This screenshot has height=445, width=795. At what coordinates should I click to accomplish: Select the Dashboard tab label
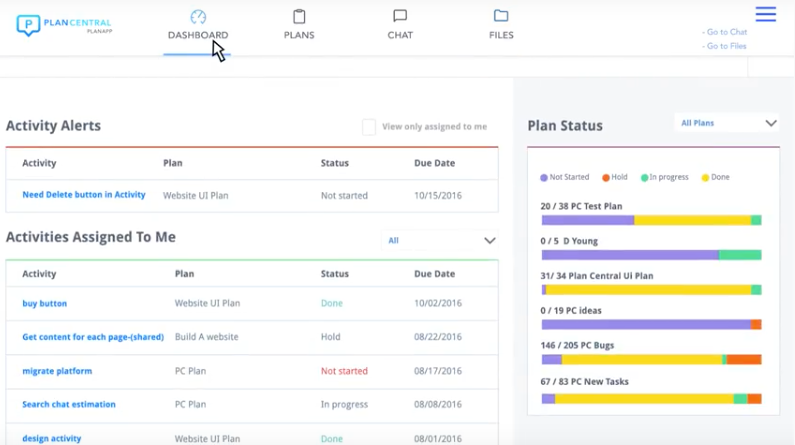198,35
